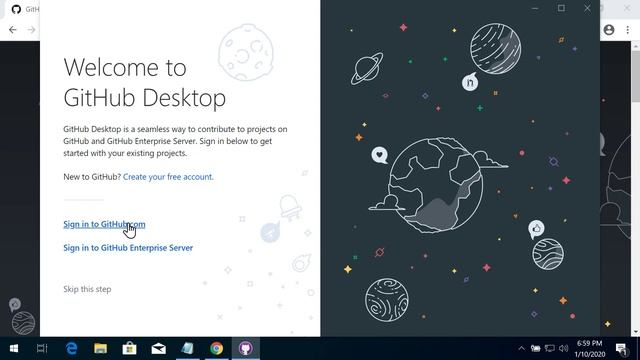Open the Windows Start menu
640x360 pixels.
click(14, 349)
